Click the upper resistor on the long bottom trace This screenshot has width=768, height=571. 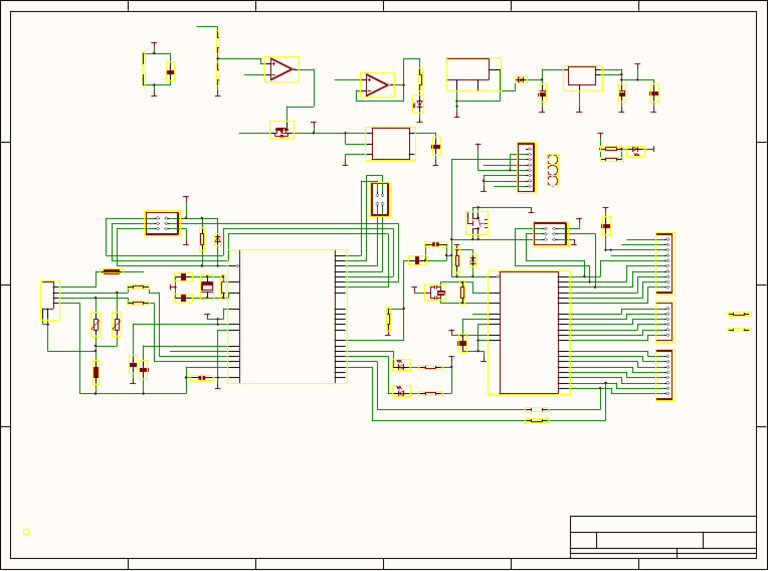click(x=537, y=409)
